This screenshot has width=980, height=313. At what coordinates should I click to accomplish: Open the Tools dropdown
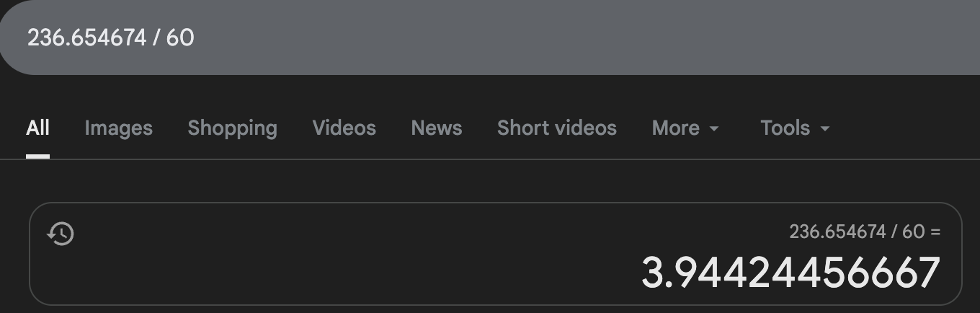click(x=795, y=128)
